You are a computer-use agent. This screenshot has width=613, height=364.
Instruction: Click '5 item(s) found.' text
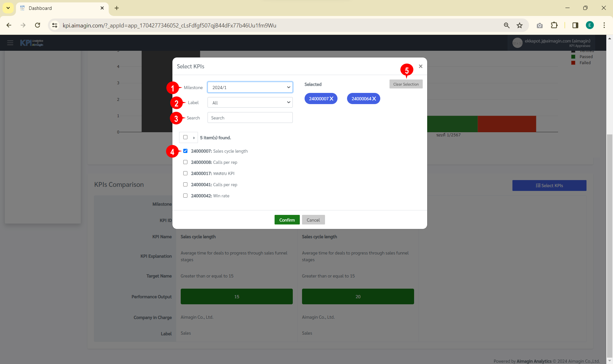(x=216, y=138)
